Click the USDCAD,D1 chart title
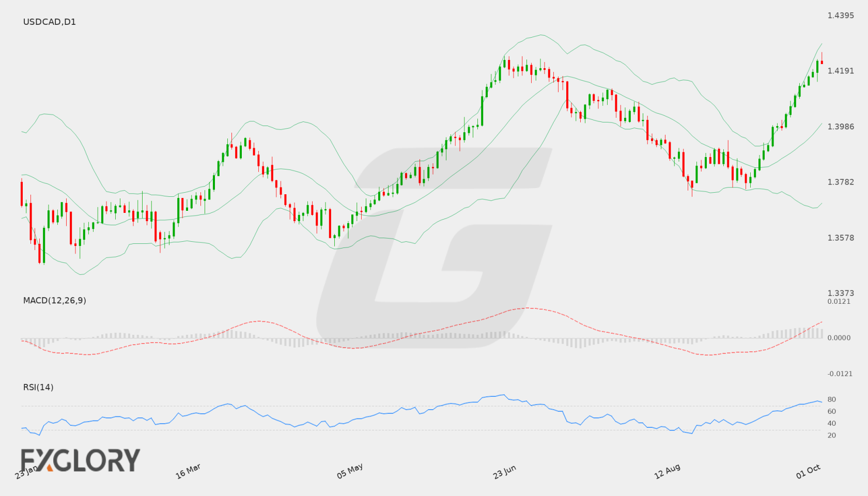868x496 pixels. pos(50,22)
